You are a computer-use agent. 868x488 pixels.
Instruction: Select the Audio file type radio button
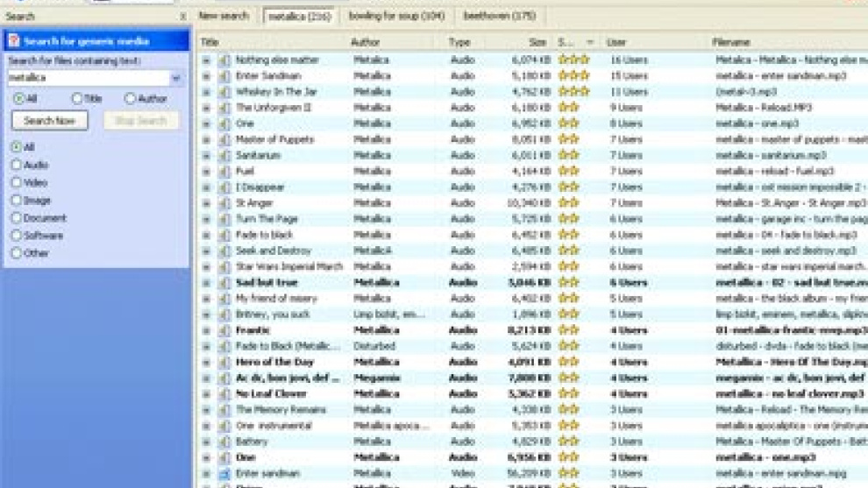tap(16, 165)
